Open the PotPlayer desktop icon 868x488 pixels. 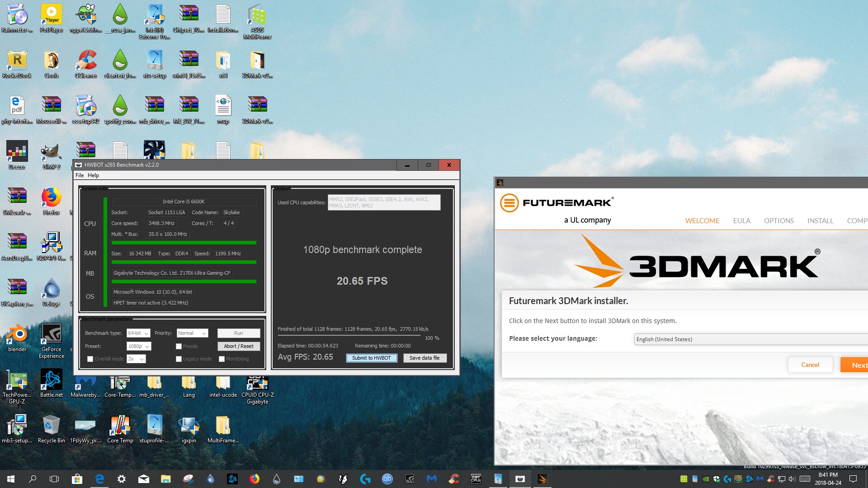pyautogui.click(x=52, y=19)
